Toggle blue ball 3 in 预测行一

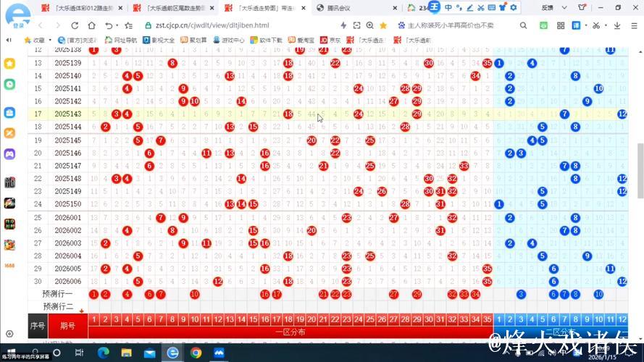[520, 294]
